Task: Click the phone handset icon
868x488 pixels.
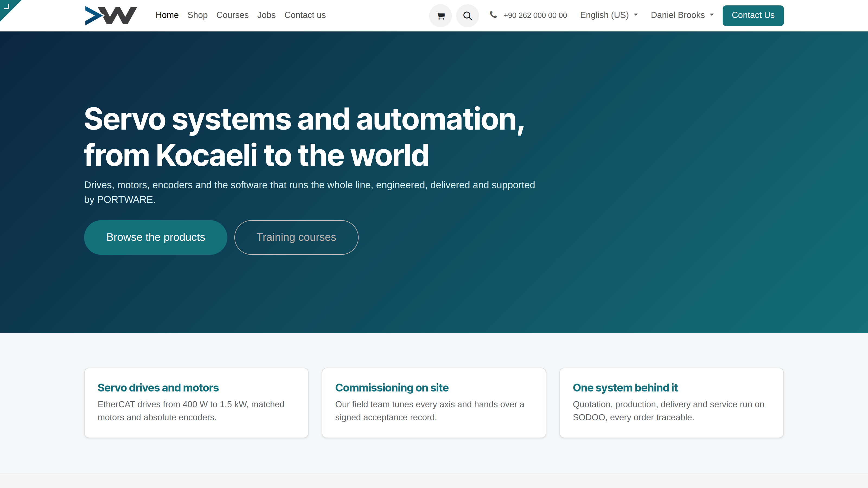Action: tap(493, 14)
